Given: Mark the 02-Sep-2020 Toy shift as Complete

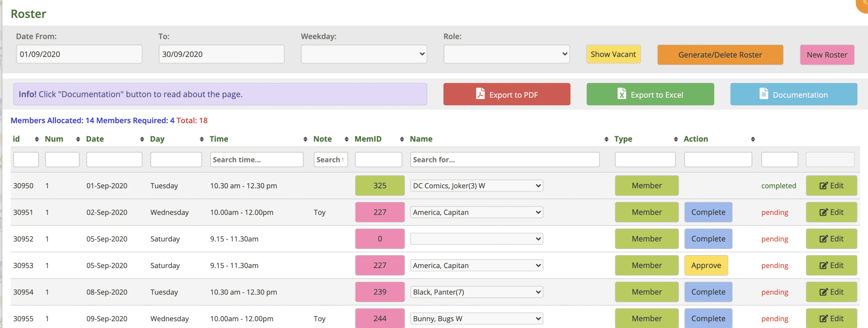Looking at the screenshot, I should click(x=708, y=212).
